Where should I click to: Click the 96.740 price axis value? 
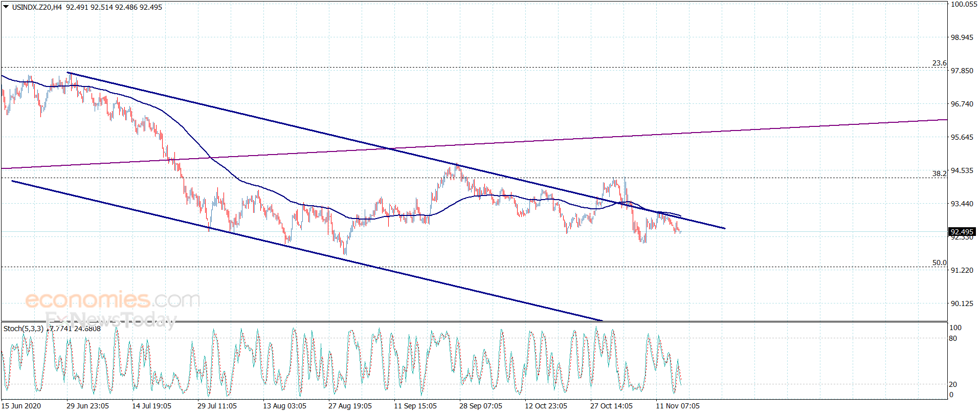point(962,104)
